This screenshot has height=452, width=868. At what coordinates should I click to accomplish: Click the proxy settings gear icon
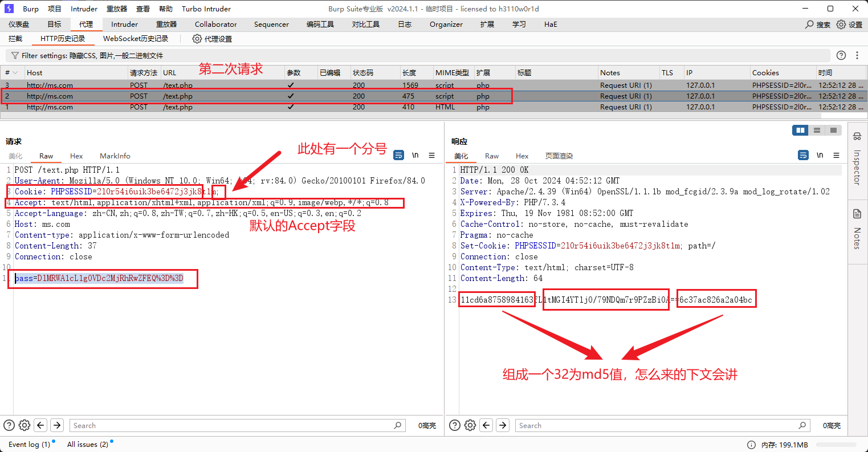tap(197, 39)
